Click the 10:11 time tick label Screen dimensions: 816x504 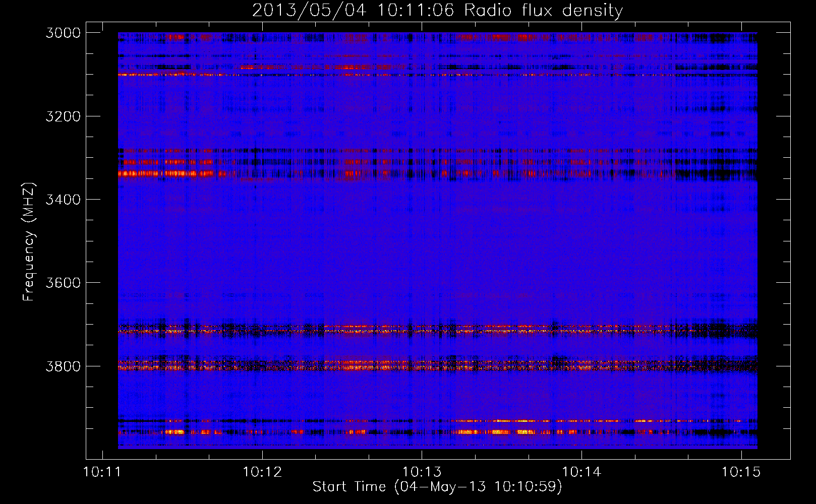[x=102, y=472]
